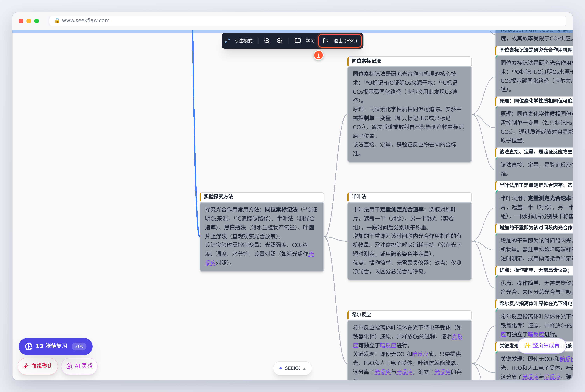Screen dimensions: 585x392
Task: Click the exit arrow icon of 退出
Action: point(326,41)
